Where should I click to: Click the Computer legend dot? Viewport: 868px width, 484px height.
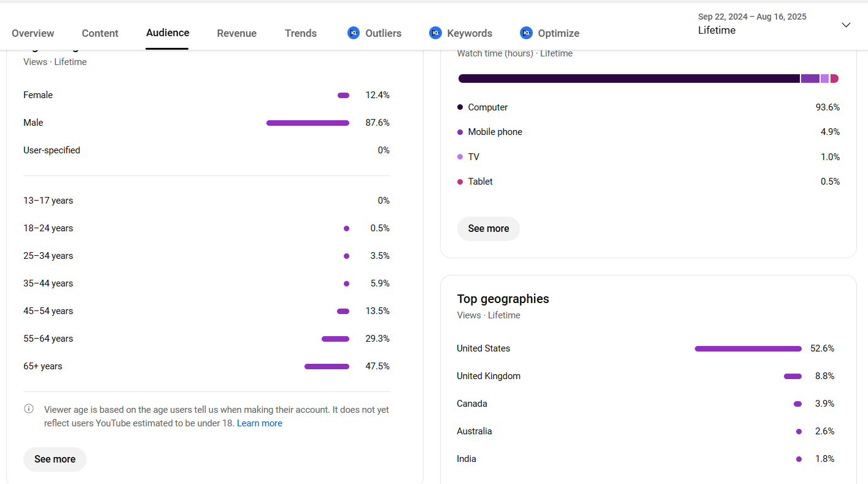pos(460,107)
